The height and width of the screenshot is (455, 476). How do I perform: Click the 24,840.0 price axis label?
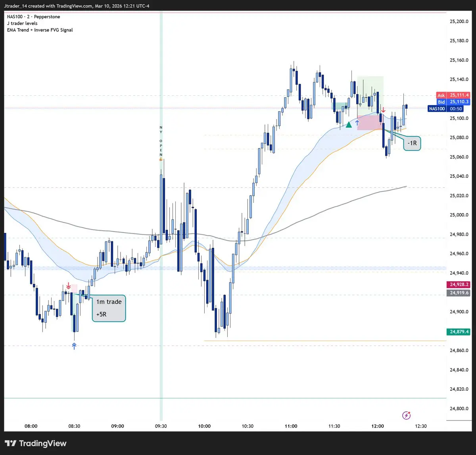[459, 370]
